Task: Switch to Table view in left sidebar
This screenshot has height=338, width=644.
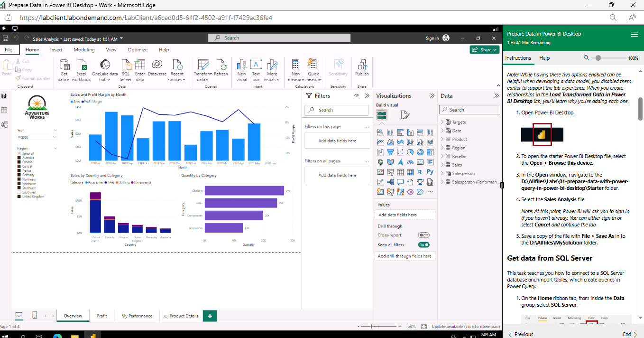Action: [4, 110]
